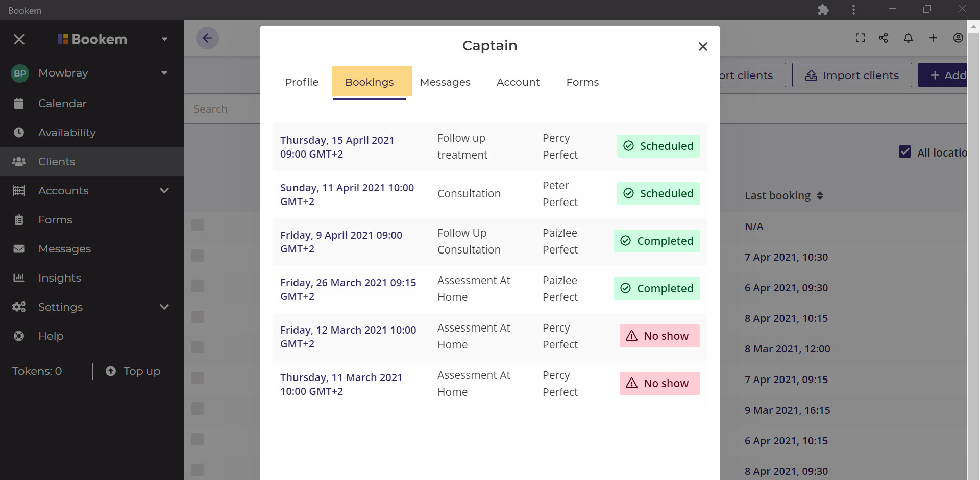Image resolution: width=980 pixels, height=480 pixels.
Task: Check the first client row checkbox
Action: click(x=198, y=224)
